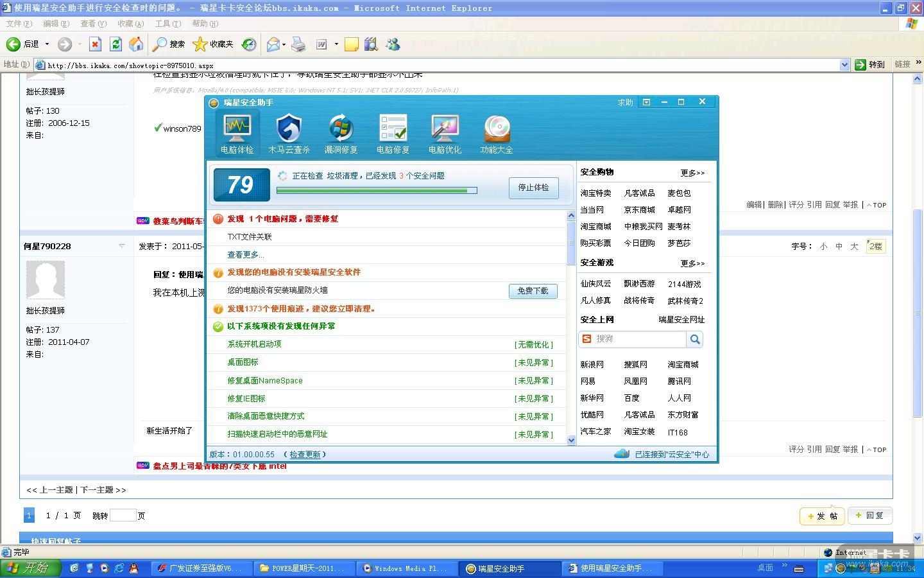Expand the address bar URL dropdown
Viewport: 924px width, 578px height.
click(x=844, y=64)
